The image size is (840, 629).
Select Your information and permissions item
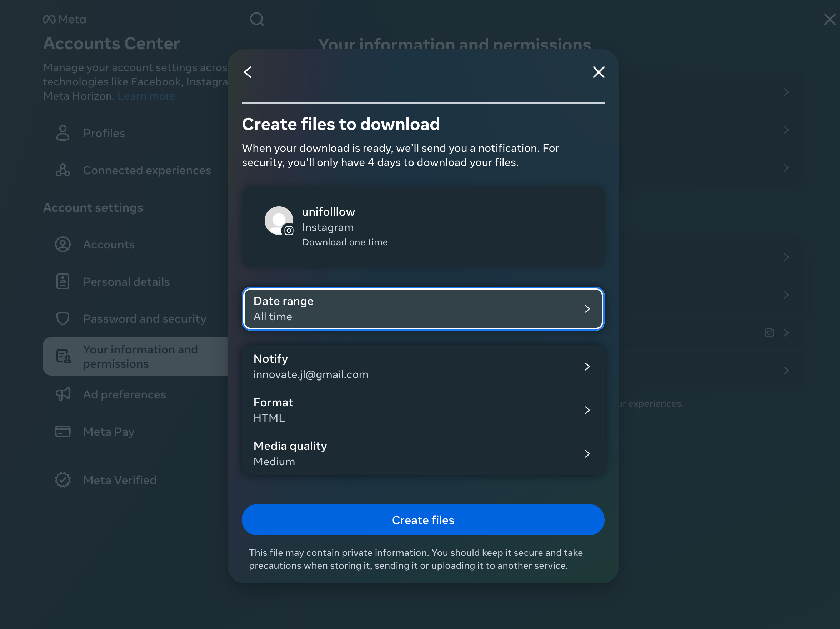tap(135, 357)
